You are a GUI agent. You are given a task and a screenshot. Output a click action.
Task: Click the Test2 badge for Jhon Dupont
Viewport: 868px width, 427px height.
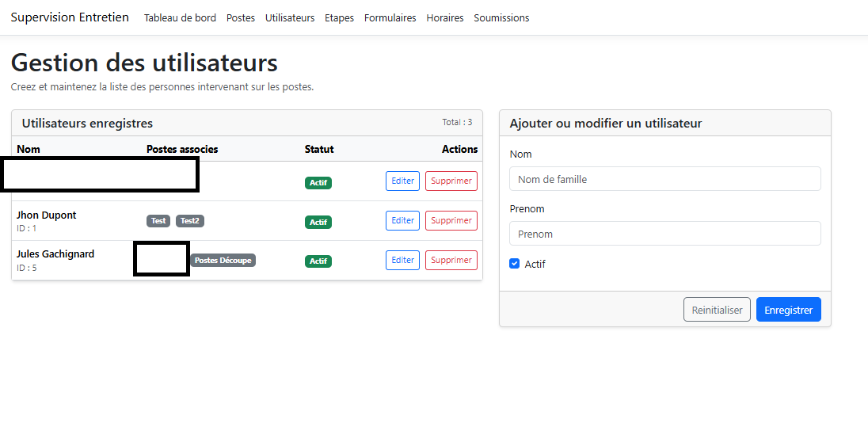tap(189, 221)
